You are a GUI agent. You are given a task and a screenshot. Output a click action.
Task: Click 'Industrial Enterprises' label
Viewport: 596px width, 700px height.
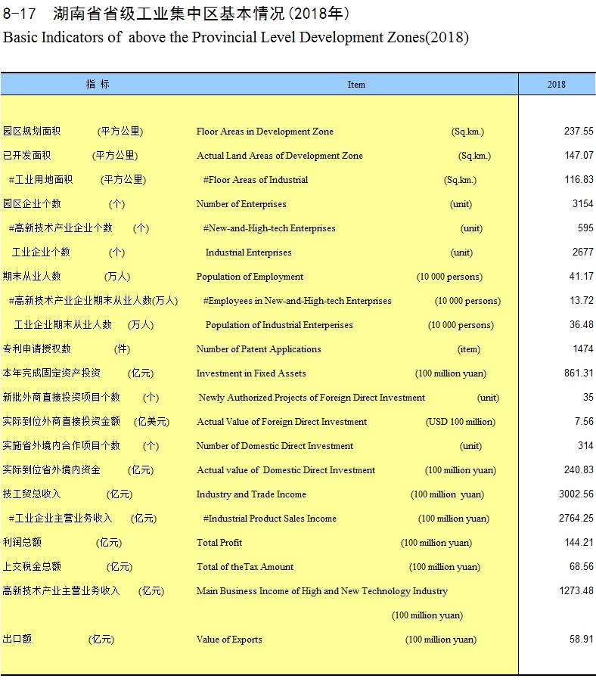coord(248,252)
